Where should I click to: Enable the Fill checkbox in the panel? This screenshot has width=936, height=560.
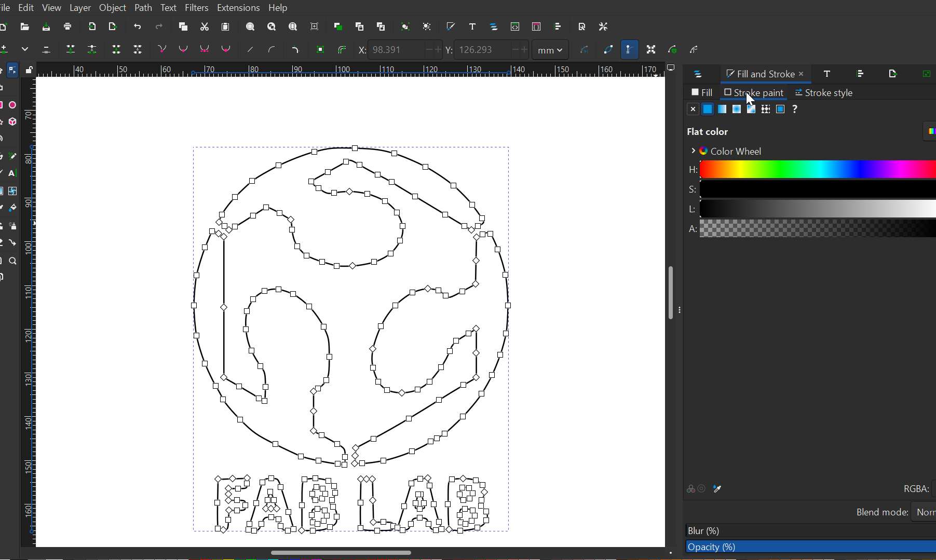696,92
